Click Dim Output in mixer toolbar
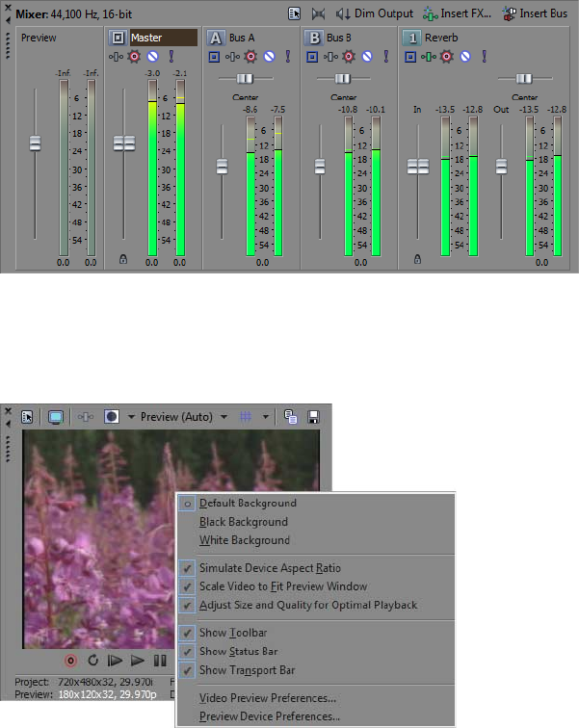579x728 pixels. (x=374, y=13)
